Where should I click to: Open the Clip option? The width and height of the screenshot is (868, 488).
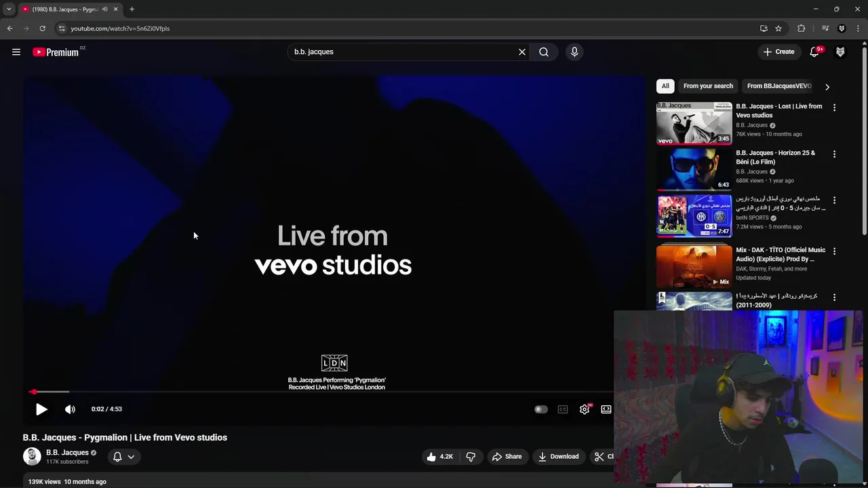pyautogui.click(x=603, y=457)
